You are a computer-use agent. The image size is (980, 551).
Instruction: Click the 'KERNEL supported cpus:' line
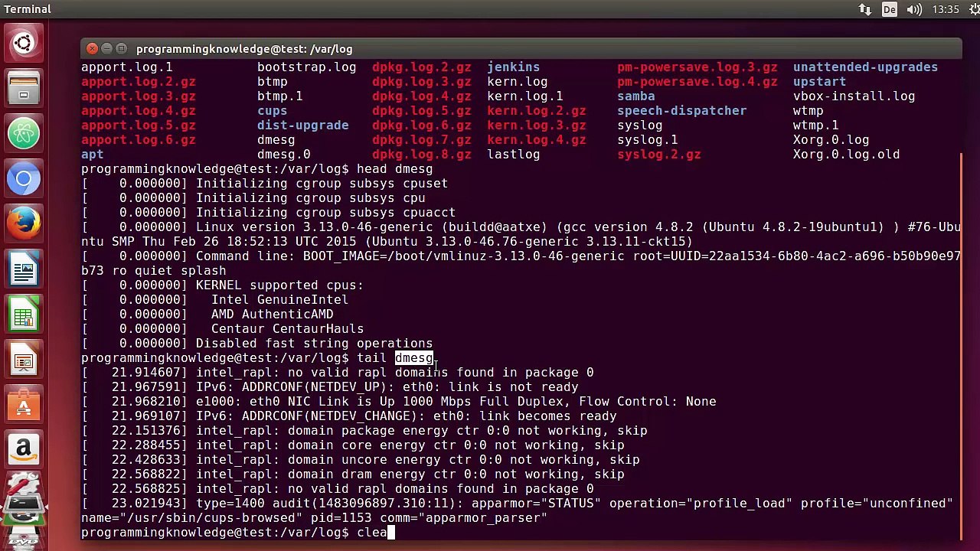click(280, 285)
